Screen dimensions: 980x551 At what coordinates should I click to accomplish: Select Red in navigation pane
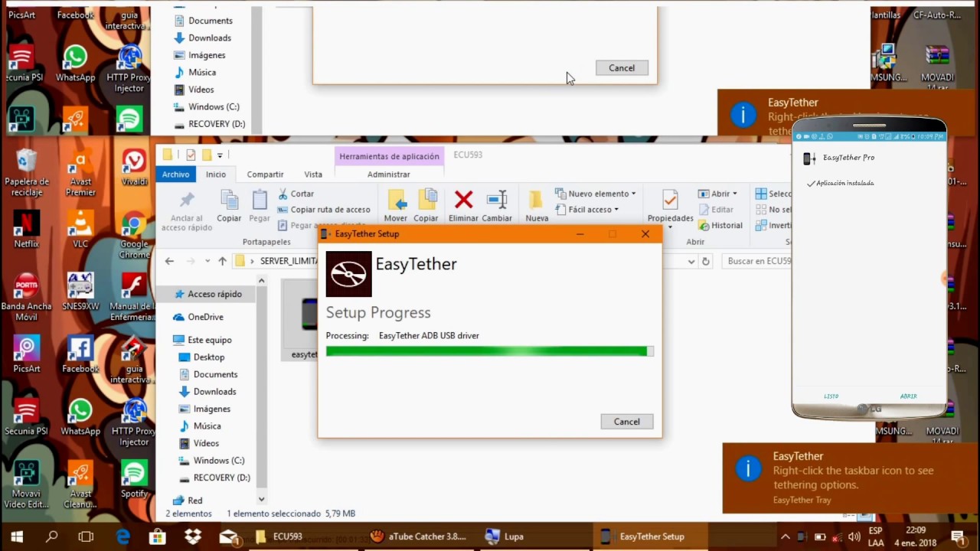coord(187,500)
